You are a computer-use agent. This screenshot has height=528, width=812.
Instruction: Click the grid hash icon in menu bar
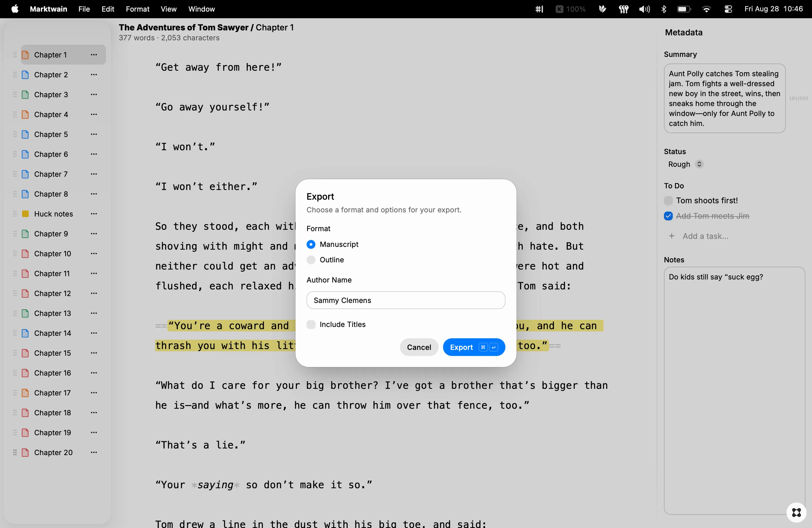[539, 9]
